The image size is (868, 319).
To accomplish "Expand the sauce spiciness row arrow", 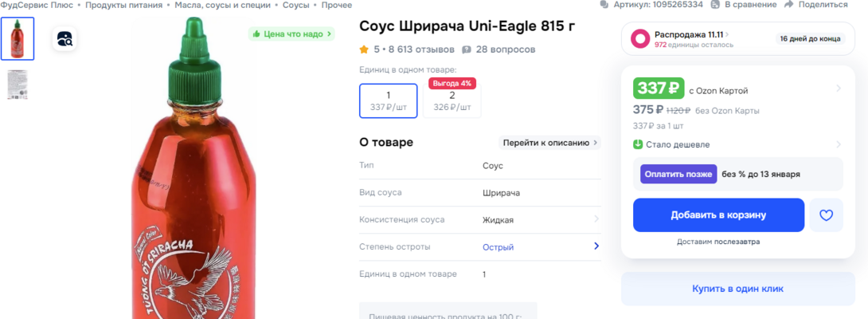I will click(596, 246).
